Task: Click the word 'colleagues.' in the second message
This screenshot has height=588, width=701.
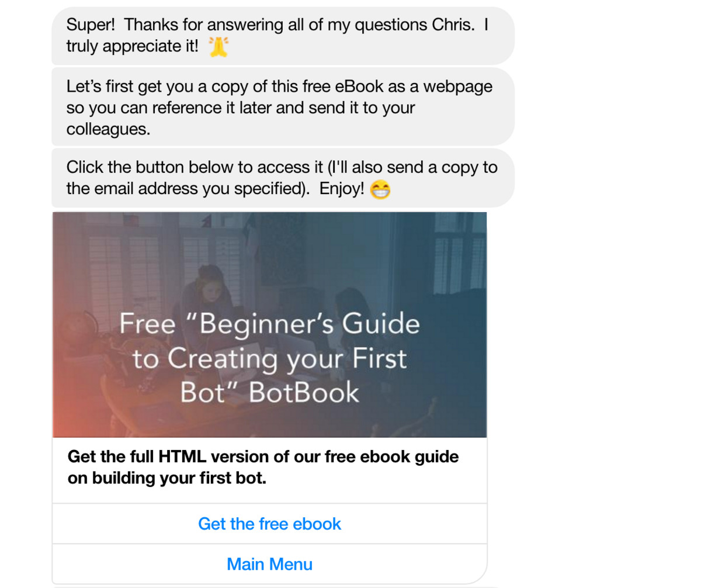Action: point(108,129)
